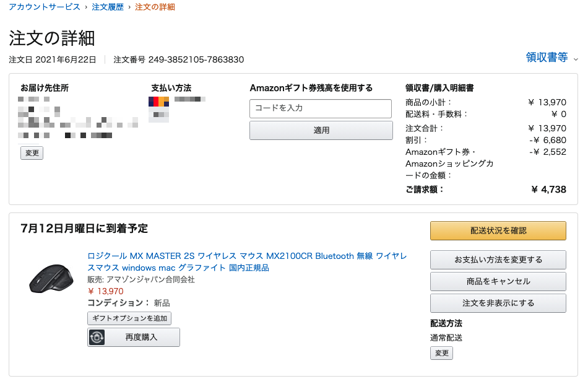588x389 pixels.
Task: Expand the 領収書等 dropdown chevron
Action: [x=576, y=59]
